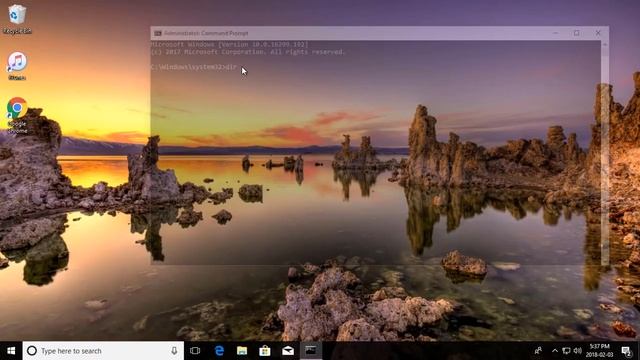Viewport: 640px width, 360px height.
Task: Open File Explorer from the taskbar
Action: click(242, 351)
